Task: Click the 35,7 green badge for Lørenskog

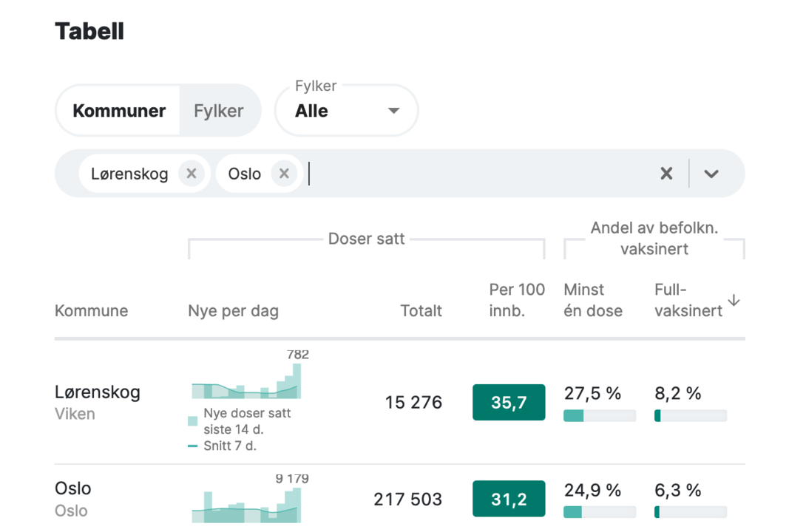Action: 509,403
